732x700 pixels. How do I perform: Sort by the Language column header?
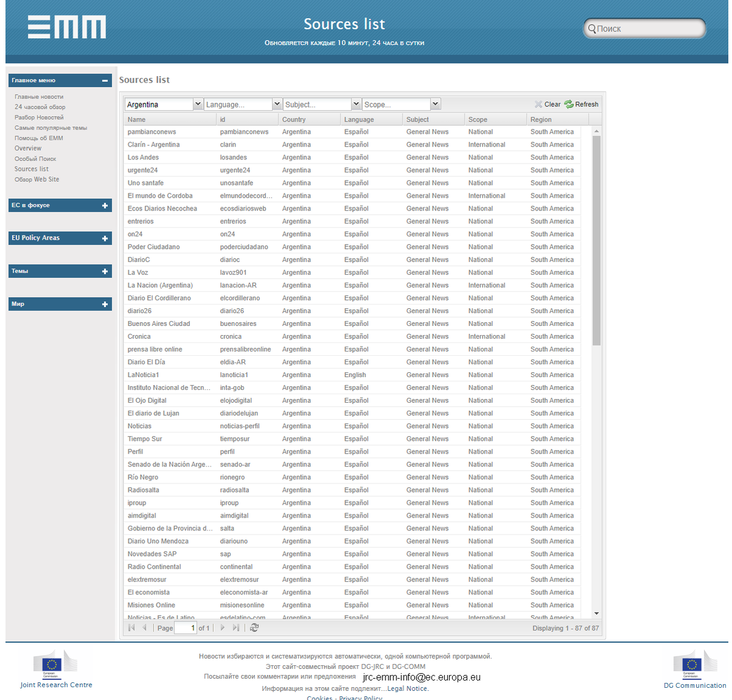click(x=371, y=120)
